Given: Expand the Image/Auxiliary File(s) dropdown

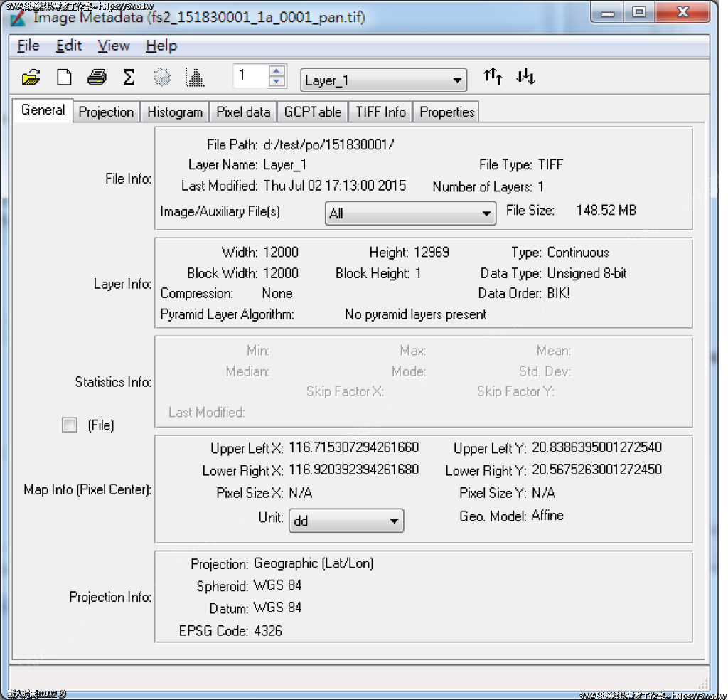Looking at the screenshot, I should pos(410,213).
